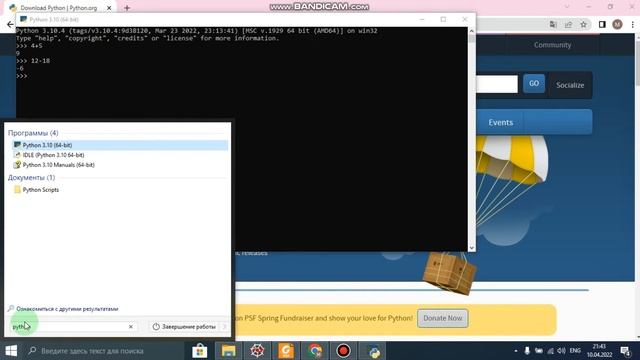Clear the Start menu search with X
This screenshot has width=640, height=360.
click(131, 327)
